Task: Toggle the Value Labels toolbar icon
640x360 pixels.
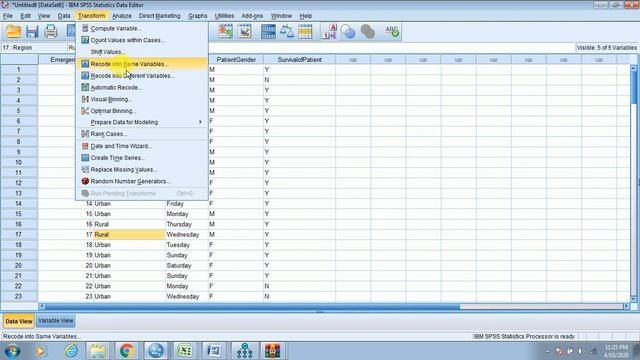Action: 329,31
